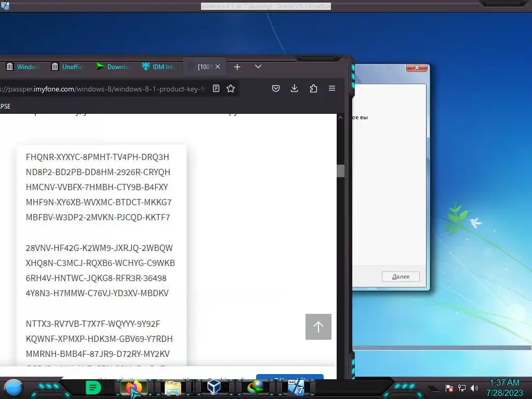Click product key MBFBV-W3DP2-2MVKN-PJCQD-KKTF7
The image size is (532, 399).
coord(98,217)
